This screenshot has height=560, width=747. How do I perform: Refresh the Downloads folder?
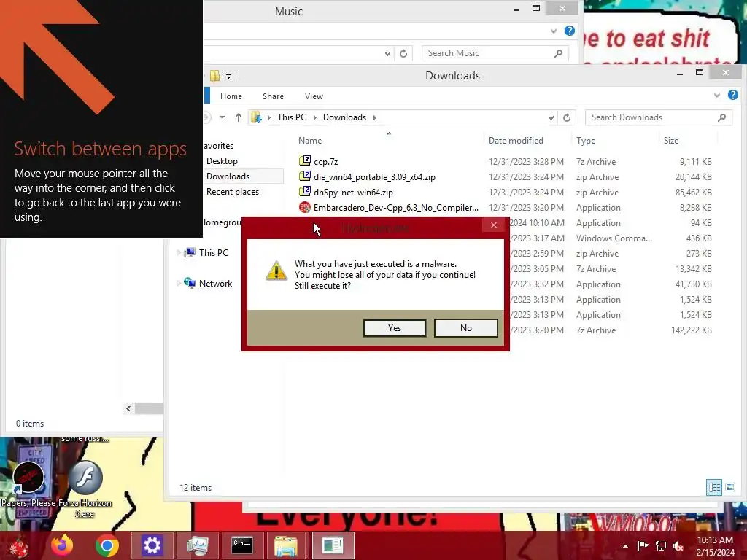tap(567, 117)
